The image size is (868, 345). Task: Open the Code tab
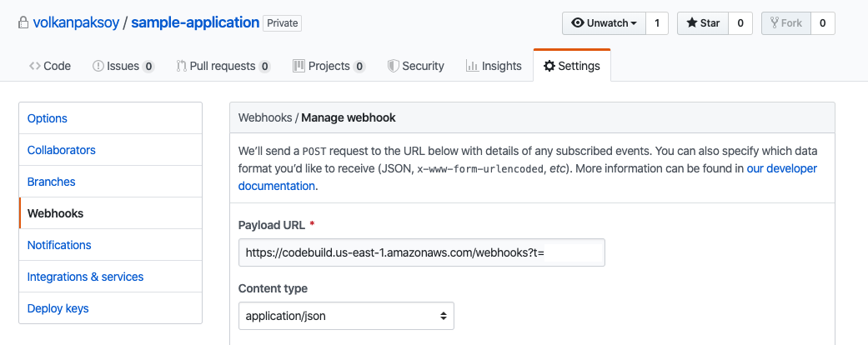[50, 66]
